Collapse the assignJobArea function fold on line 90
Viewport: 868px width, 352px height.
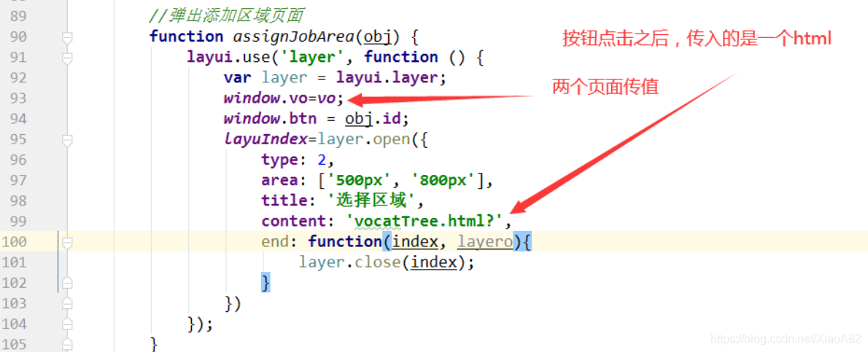tap(67, 37)
